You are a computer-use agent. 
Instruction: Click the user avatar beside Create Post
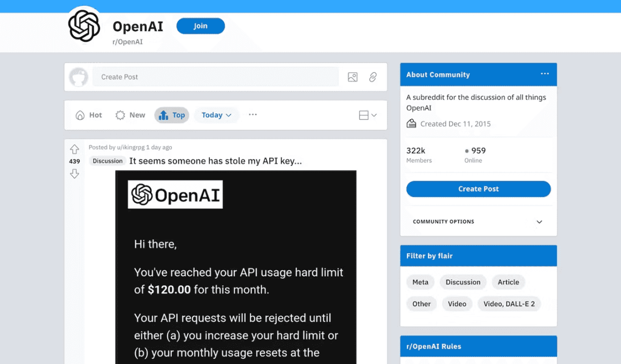pyautogui.click(x=78, y=77)
